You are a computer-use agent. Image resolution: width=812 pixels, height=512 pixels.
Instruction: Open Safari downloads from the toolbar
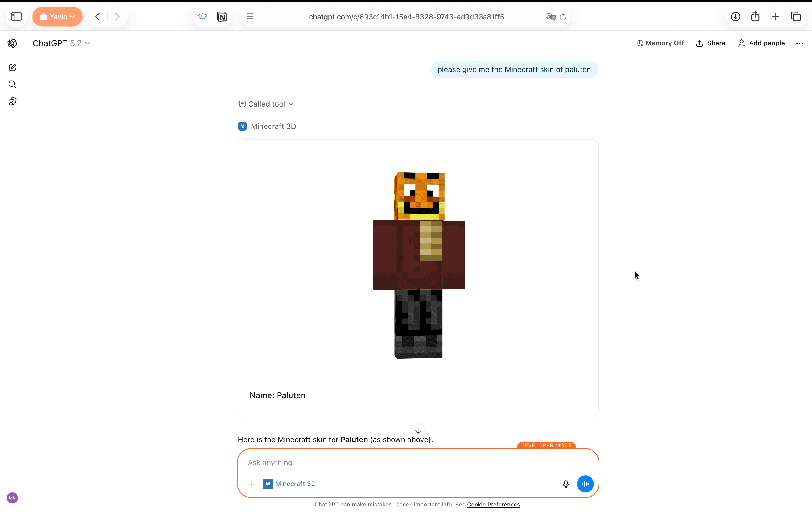[735, 17]
